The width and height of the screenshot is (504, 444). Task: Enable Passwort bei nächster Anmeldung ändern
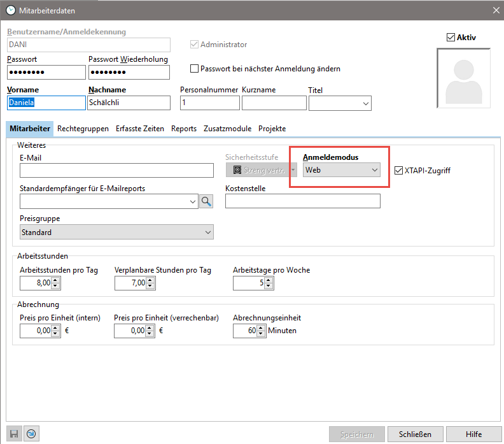pyautogui.click(x=195, y=69)
